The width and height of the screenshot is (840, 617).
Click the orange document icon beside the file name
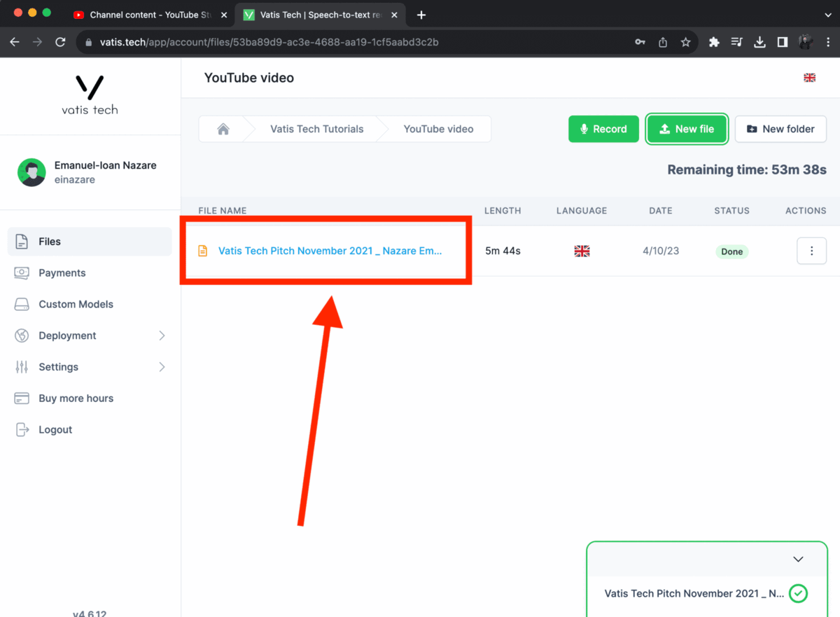tap(203, 251)
